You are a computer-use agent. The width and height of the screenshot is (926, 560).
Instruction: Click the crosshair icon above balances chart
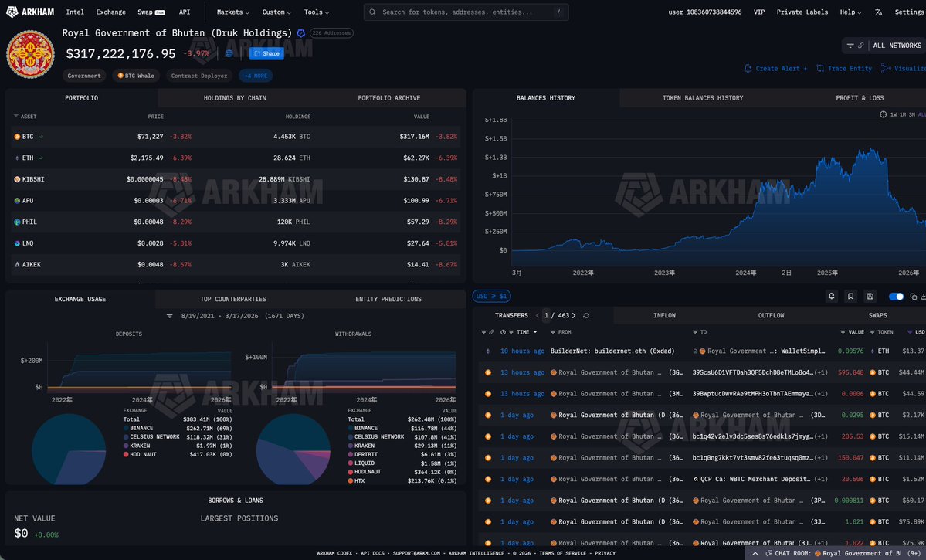tap(883, 114)
